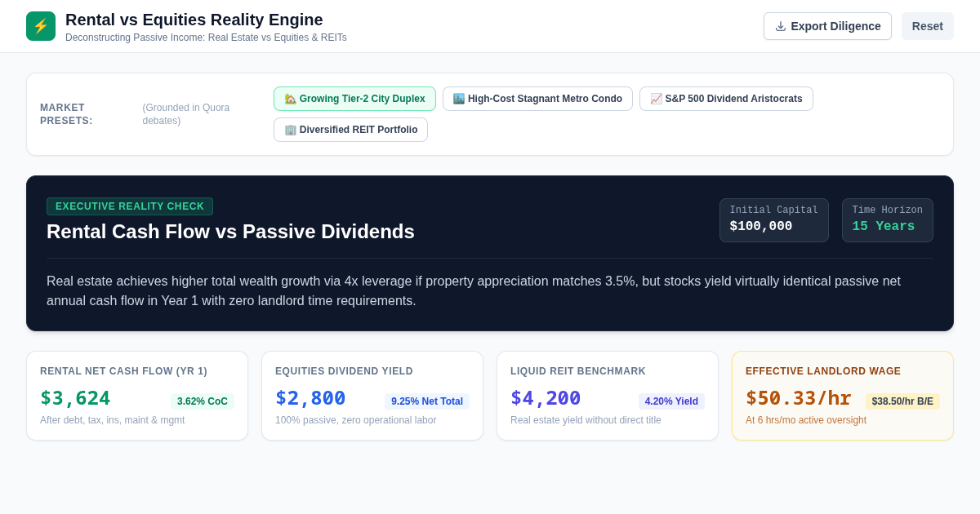Click the $50.33/hr landlord wage value
Image resolution: width=980 pixels, height=514 pixels.
point(798,398)
